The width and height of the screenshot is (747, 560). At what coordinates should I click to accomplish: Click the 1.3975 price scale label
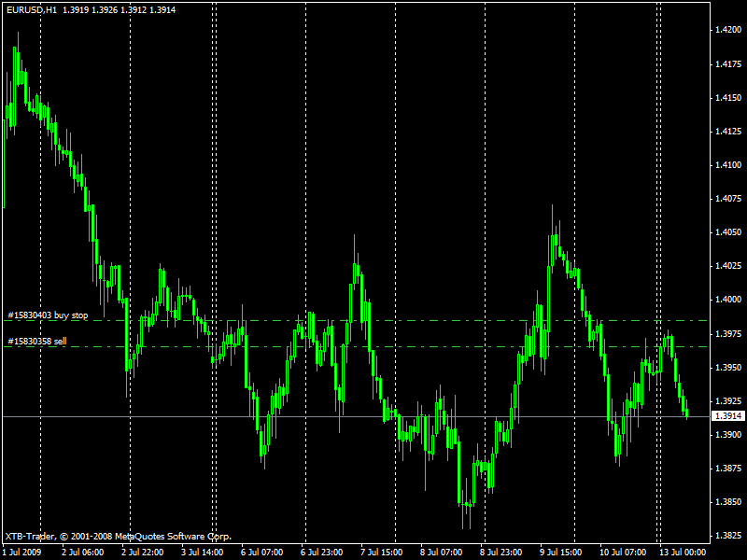(x=728, y=334)
